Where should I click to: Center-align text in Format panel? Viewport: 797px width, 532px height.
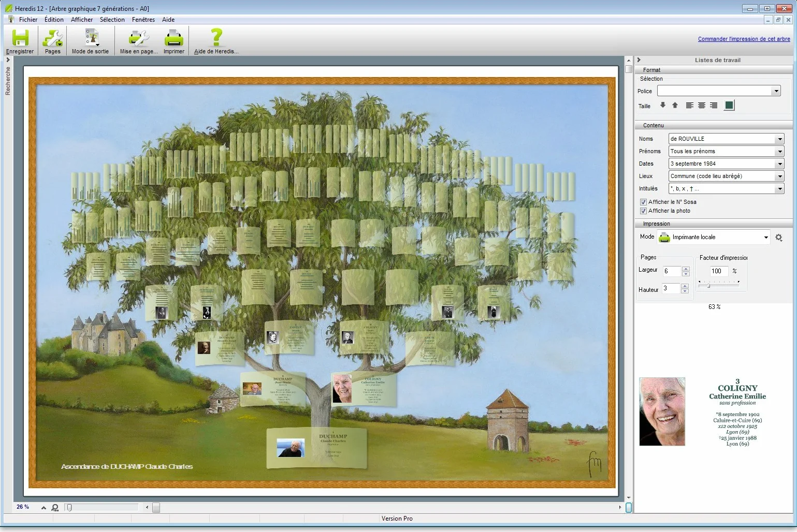[x=702, y=106]
